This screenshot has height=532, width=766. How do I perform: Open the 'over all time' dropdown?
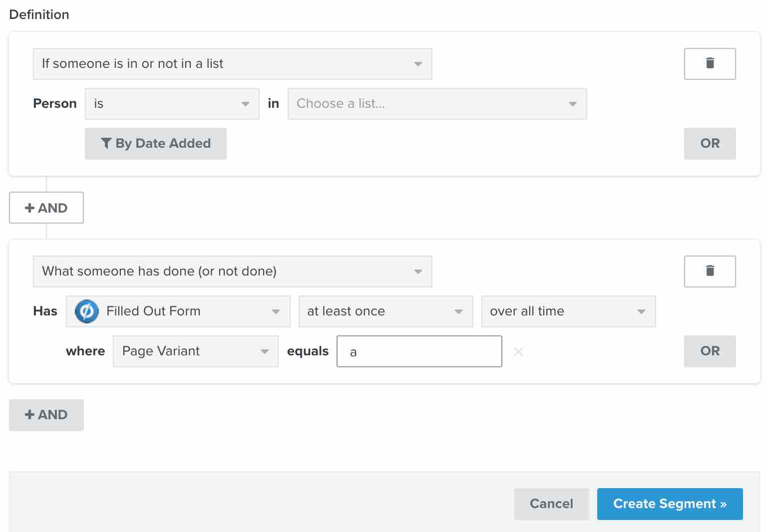tap(568, 311)
